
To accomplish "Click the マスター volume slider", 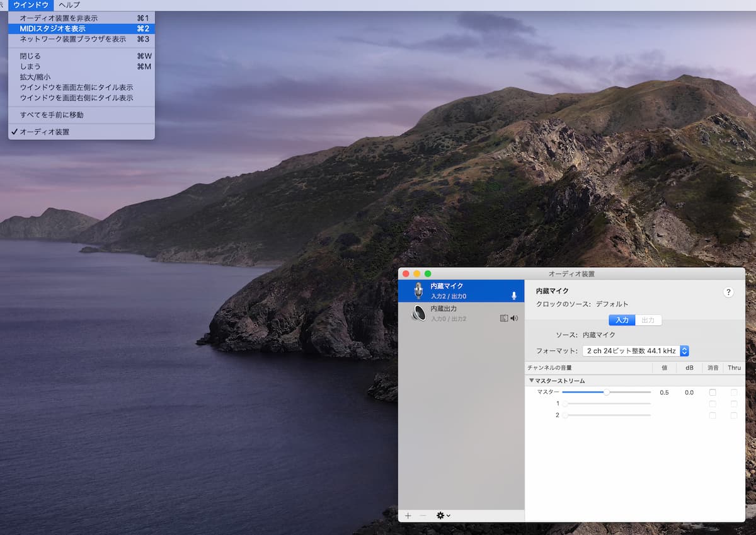I will click(606, 393).
